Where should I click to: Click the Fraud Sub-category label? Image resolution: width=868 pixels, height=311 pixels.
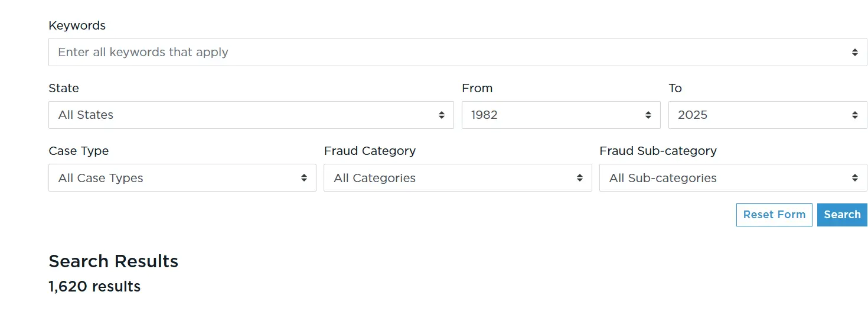pyautogui.click(x=658, y=151)
